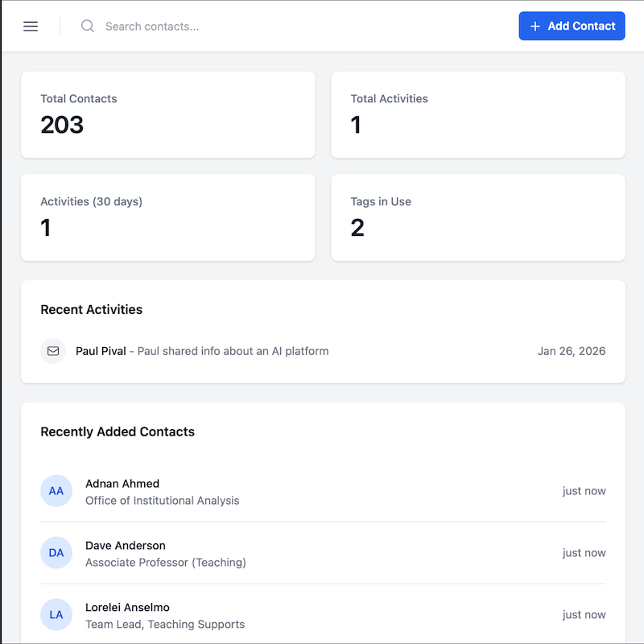Click the DA avatar for Dave Anderson
The image size is (644, 644).
[x=56, y=553]
